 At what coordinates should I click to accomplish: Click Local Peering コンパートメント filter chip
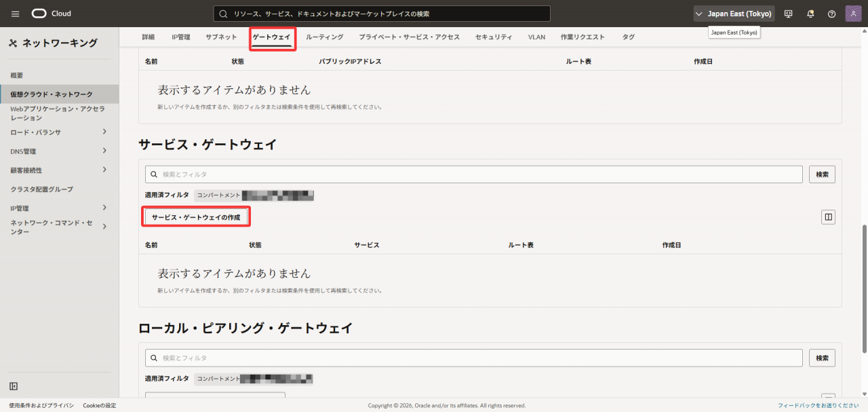pos(254,378)
